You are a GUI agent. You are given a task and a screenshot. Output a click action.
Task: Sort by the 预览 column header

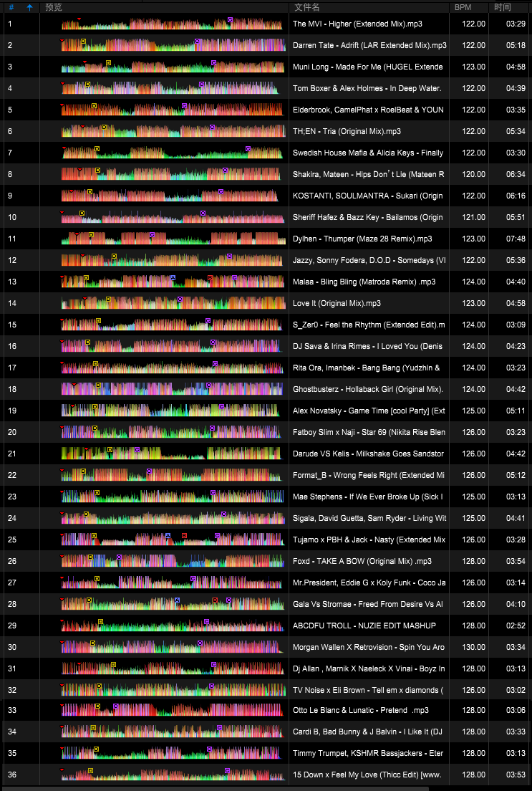click(54, 8)
